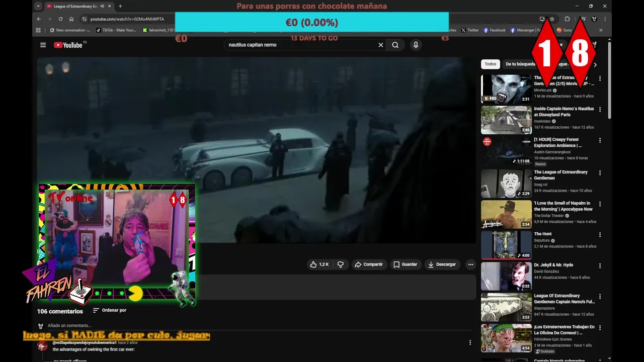The width and height of the screenshot is (644, 362).
Task: Open the browser home page button
Action: (71, 19)
